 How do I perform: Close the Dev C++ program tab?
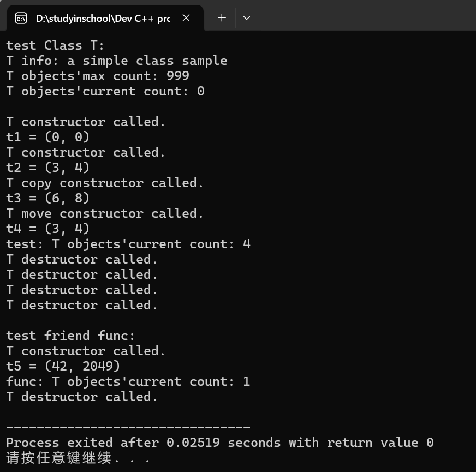(x=186, y=18)
